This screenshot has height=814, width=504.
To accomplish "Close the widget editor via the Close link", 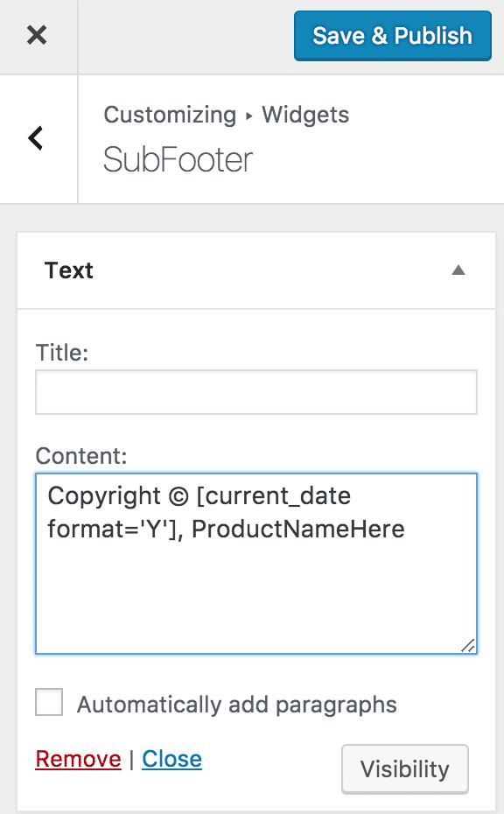I will click(x=171, y=759).
